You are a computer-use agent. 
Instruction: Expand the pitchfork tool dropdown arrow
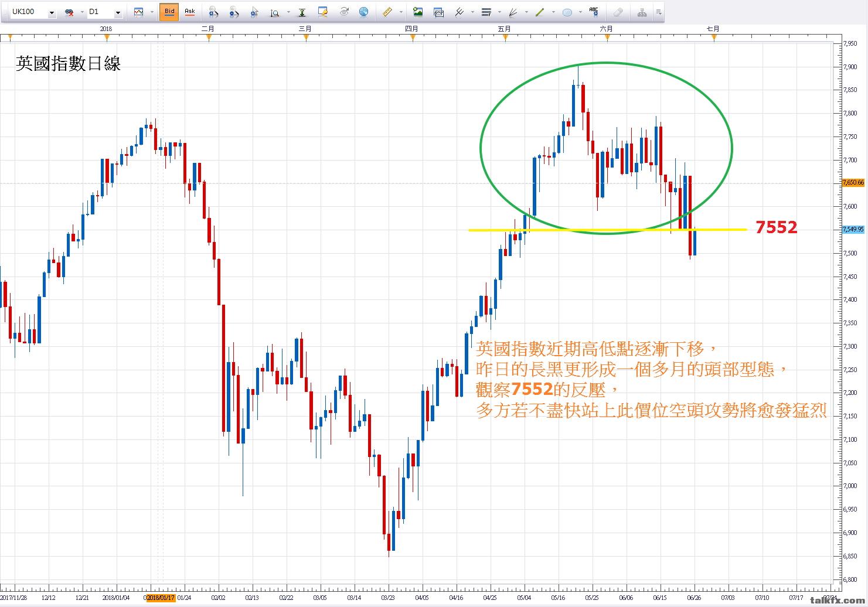473,12
